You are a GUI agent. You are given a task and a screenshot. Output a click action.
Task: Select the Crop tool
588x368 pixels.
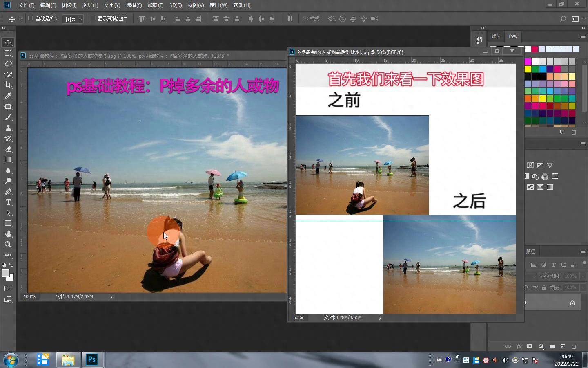[8, 85]
